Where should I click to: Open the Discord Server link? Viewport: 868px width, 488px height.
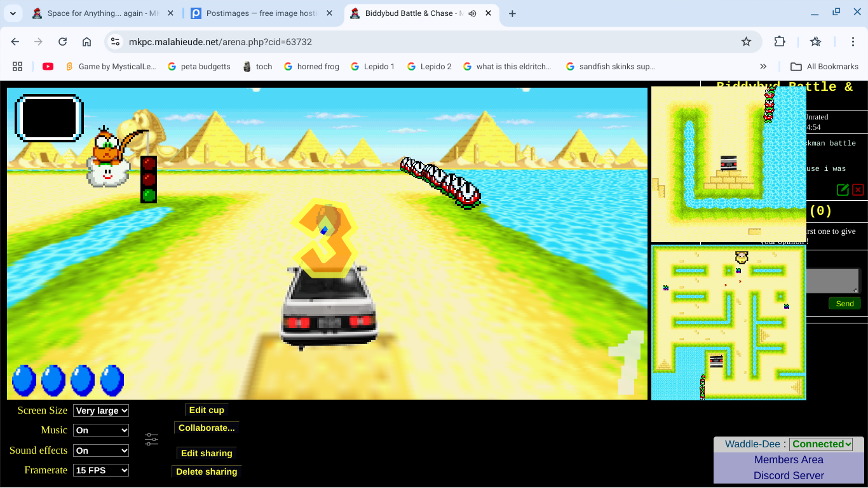tap(789, 475)
